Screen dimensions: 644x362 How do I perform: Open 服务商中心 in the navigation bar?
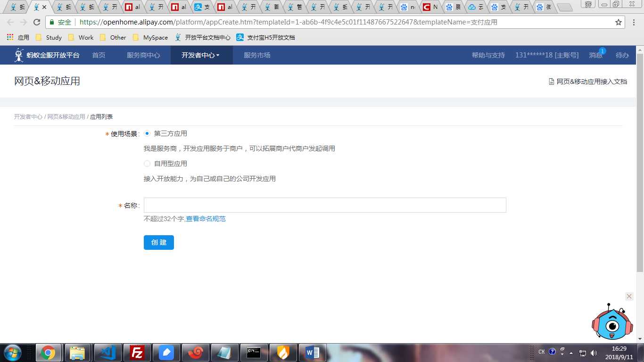(x=143, y=55)
